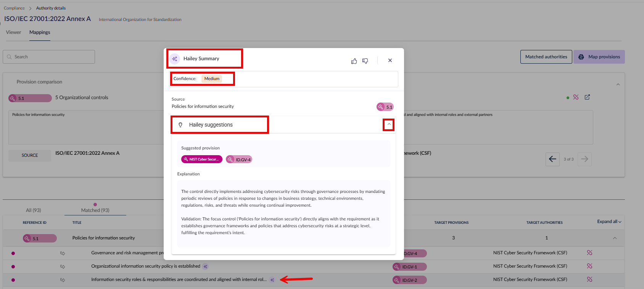The width and height of the screenshot is (644, 289).
Task: Click the ID.GV-4 suggested provision badge
Action: [x=239, y=159]
